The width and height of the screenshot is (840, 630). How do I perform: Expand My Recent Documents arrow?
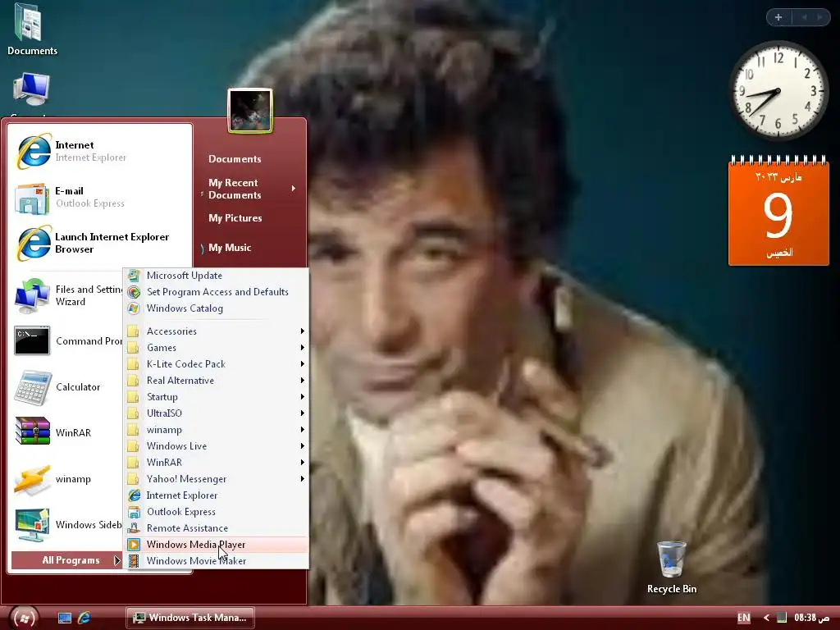pos(293,189)
